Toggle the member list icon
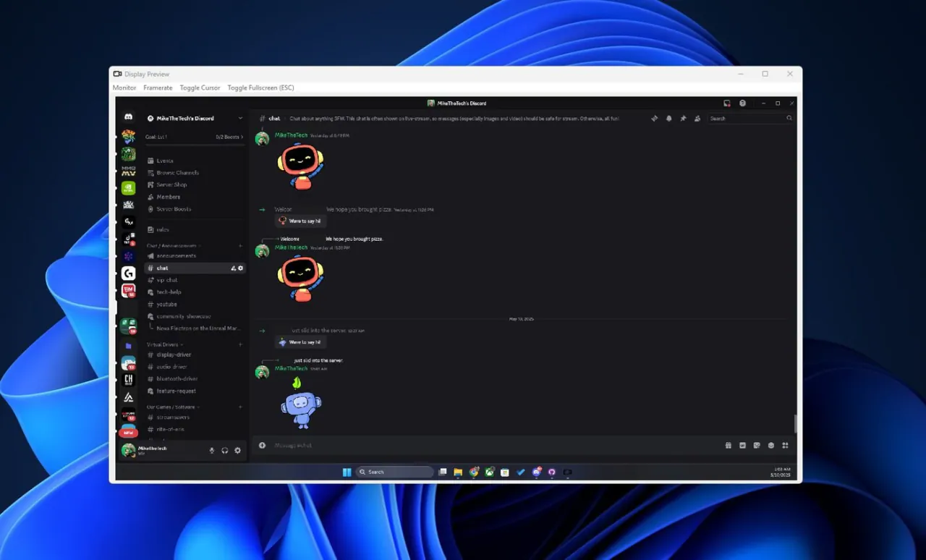The height and width of the screenshot is (560, 926). [697, 118]
